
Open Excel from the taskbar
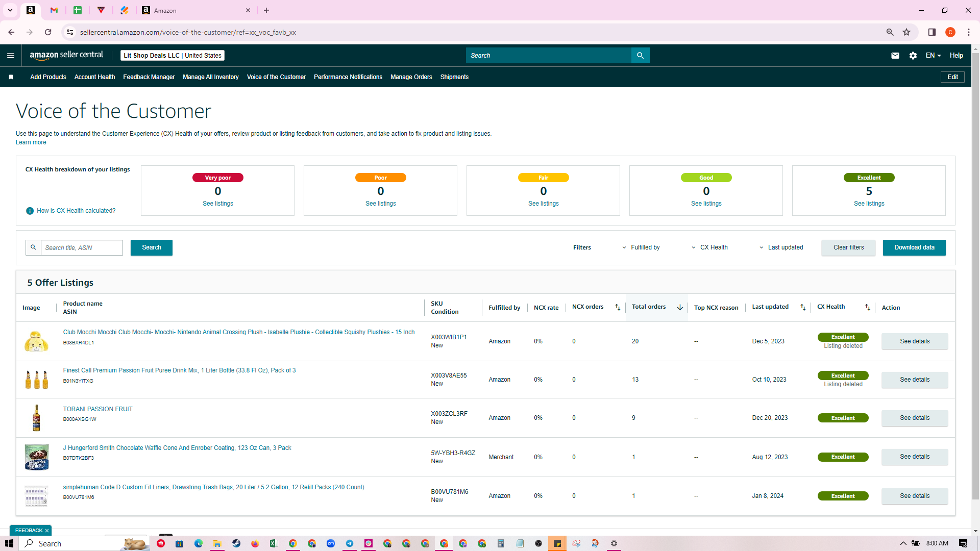tap(274, 543)
